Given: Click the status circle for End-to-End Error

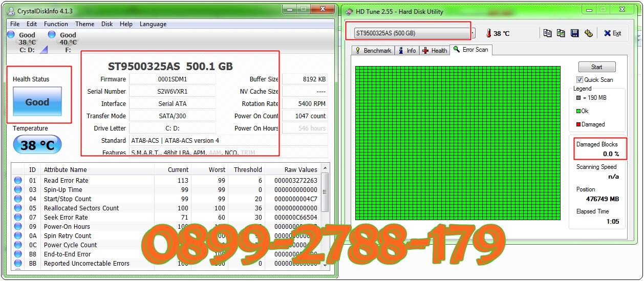Looking at the screenshot, I should [x=18, y=254].
